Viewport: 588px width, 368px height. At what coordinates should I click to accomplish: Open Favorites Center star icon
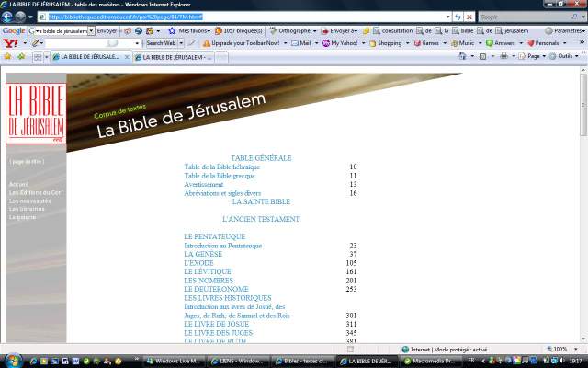(7, 57)
